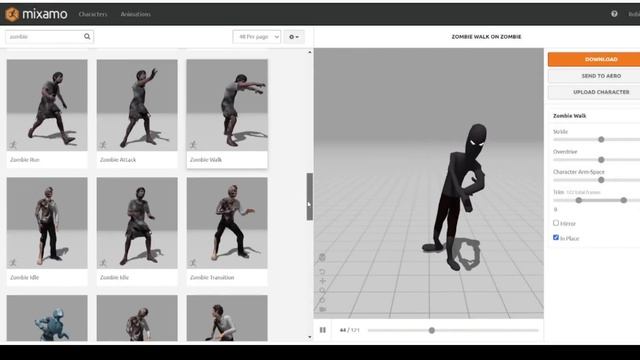This screenshot has height=360, width=640.
Task: Adjust the Overdrive slider handle
Action: click(601, 160)
